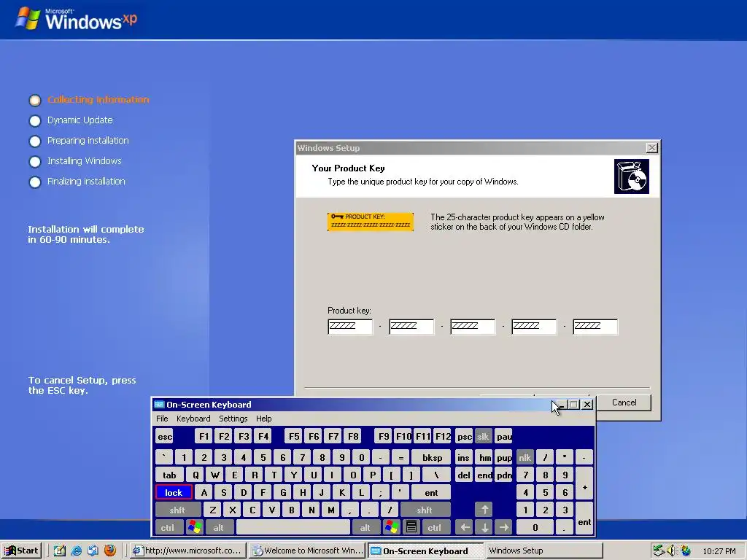The width and height of the screenshot is (747, 560).
Task: Click the pdn page down key
Action: 504,475
